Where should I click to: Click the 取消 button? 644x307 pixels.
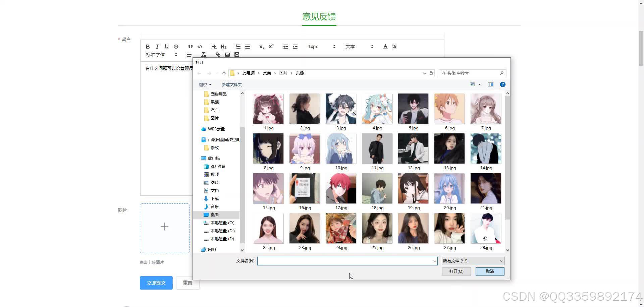490,271
